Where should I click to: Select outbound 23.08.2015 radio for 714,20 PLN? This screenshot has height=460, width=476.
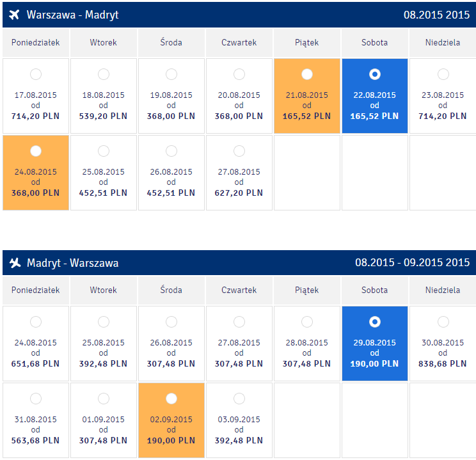tap(443, 74)
